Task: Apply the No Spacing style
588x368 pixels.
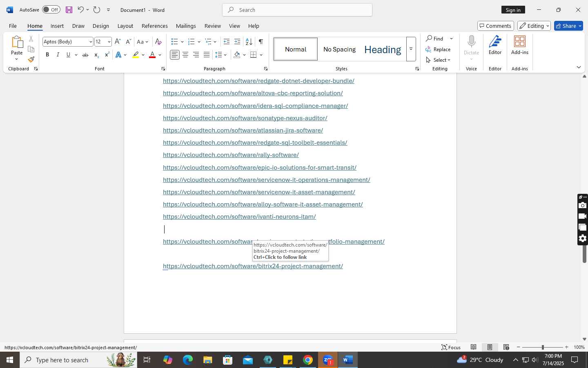Action: [x=339, y=49]
